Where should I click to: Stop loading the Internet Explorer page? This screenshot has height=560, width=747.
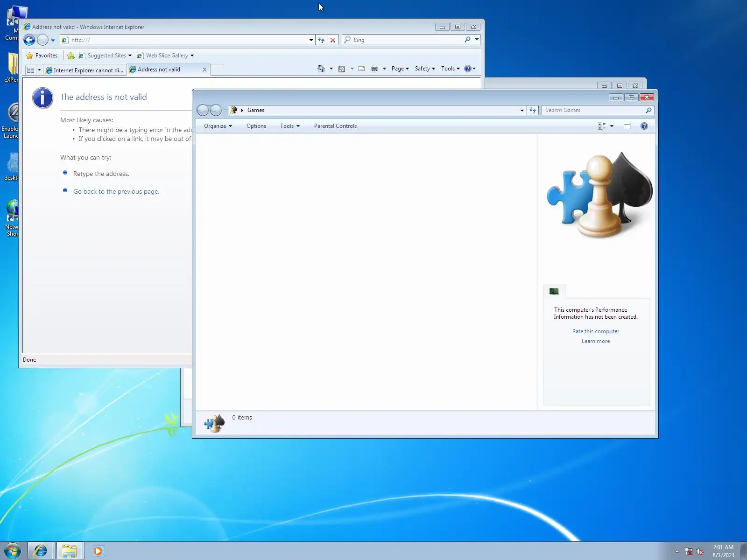[333, 40]
